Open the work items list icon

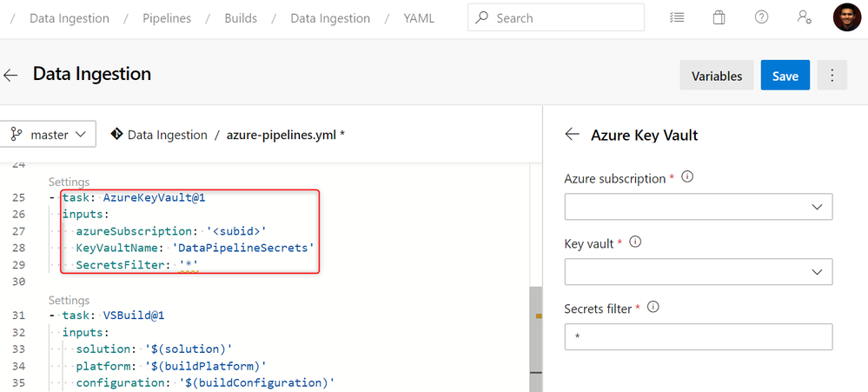tap(677, 17)
